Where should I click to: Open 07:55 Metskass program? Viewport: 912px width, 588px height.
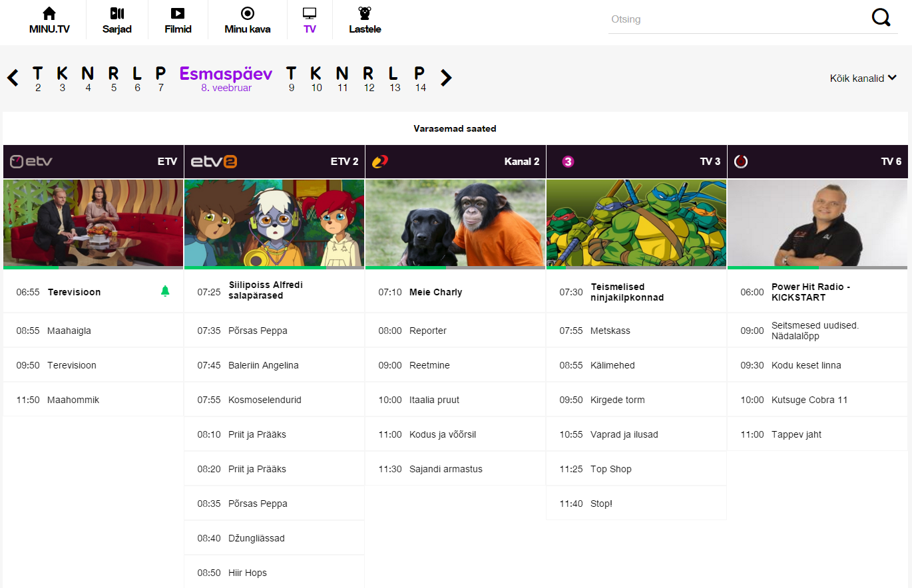(636, 331)
